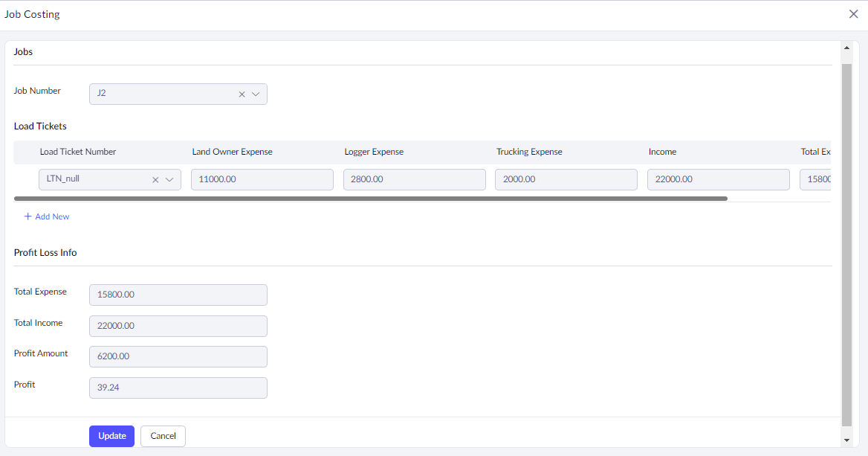Viewport: 868px width, 456px height.
Task: Click the Land Owner Expense field
Action: coord(262,179)
